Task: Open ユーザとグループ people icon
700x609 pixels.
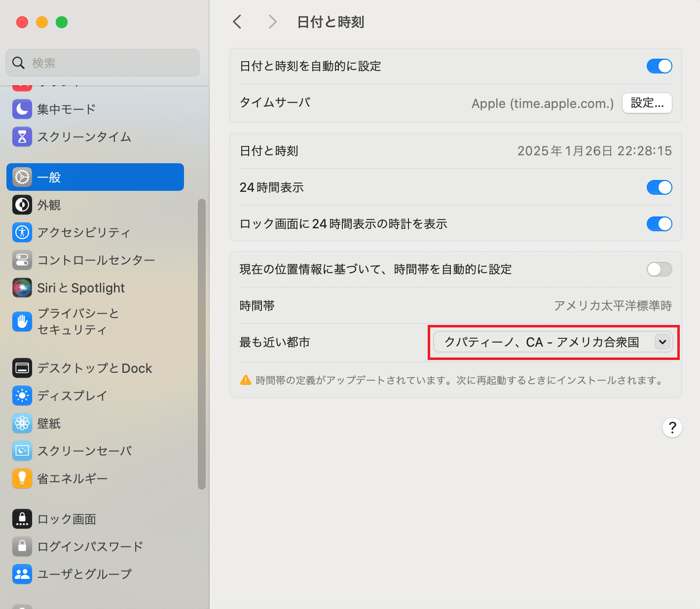Action: 22,574
